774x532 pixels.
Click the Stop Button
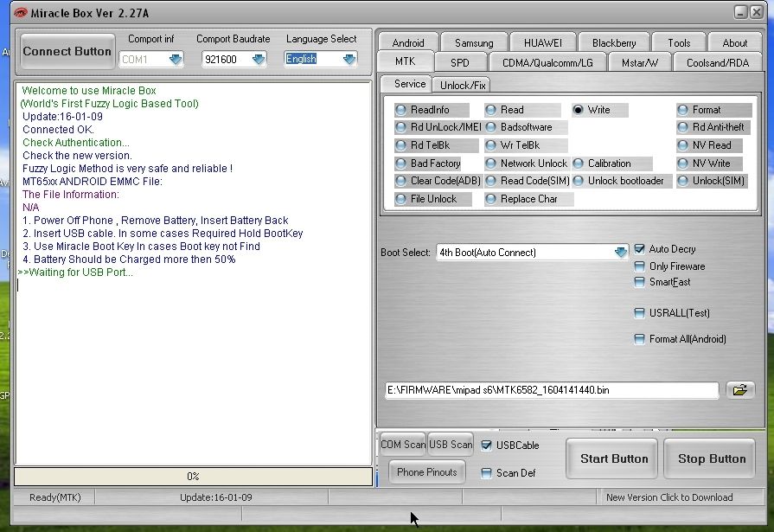[x=709, y=458]
